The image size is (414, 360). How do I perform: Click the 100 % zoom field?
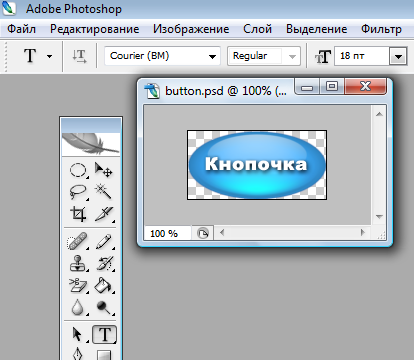tap(167, 233)
